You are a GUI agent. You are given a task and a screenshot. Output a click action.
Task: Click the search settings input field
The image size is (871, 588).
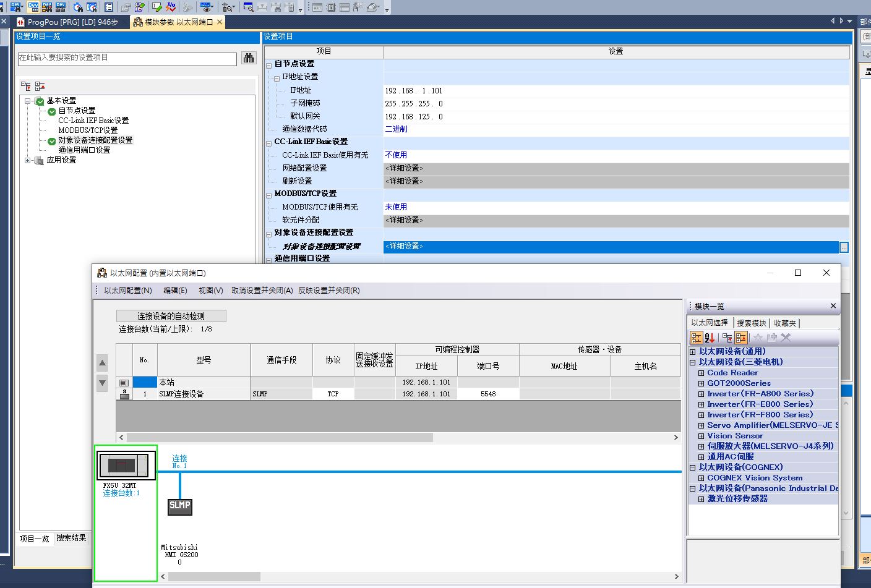click(x=127, y=58)
